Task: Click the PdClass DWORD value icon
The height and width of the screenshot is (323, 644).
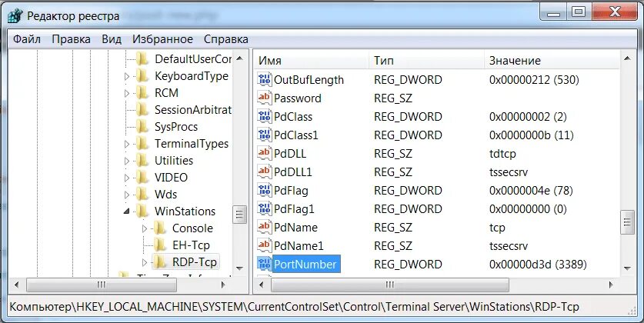Action: click(265, 116)
